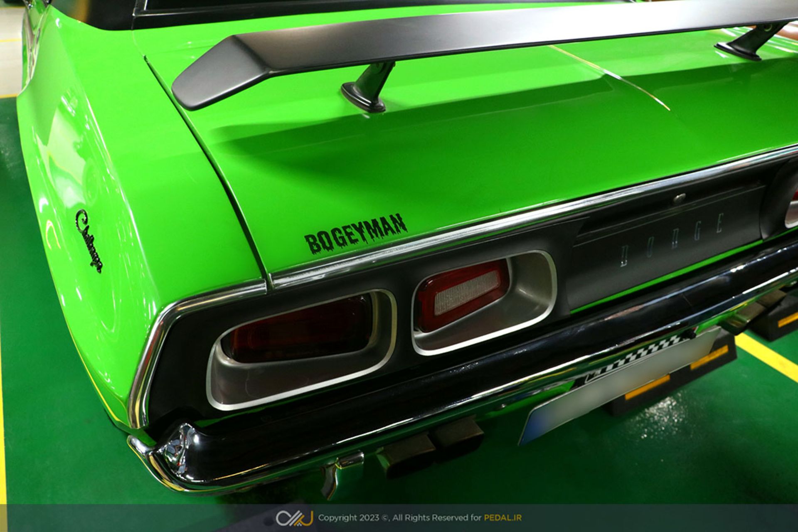Click the Pedal logo in the footer
The image size is (798, 532).
click(x=294, y=518)
